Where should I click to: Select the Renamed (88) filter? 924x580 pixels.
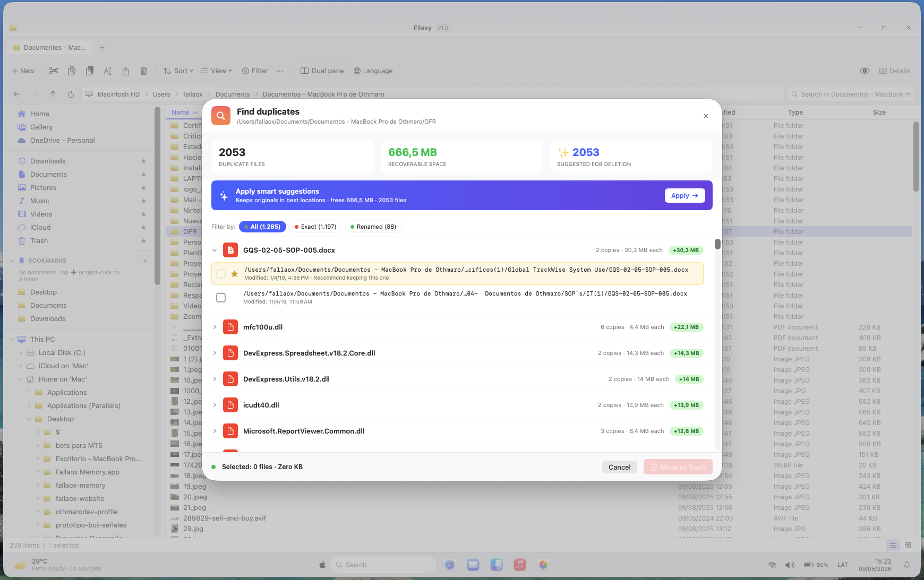[x=373, y=227]
